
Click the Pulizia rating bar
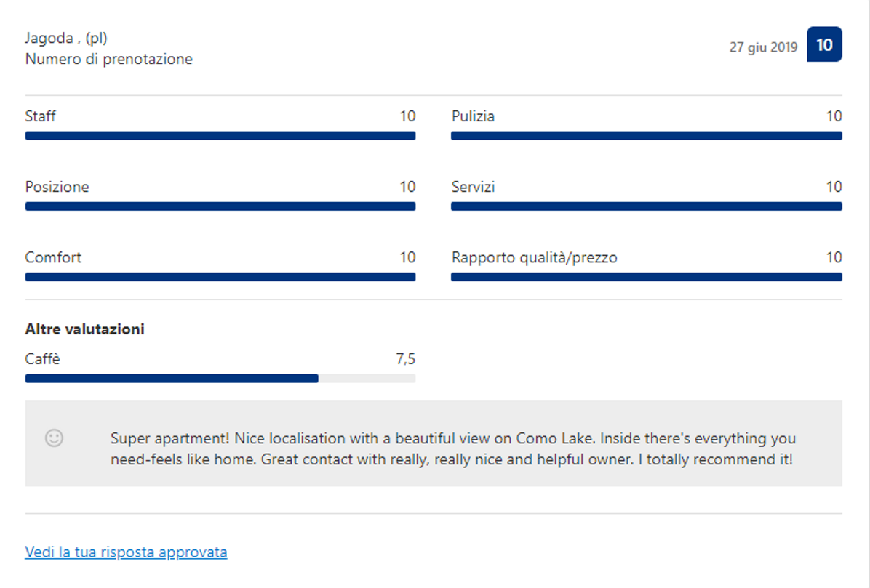tap(646, 136)
